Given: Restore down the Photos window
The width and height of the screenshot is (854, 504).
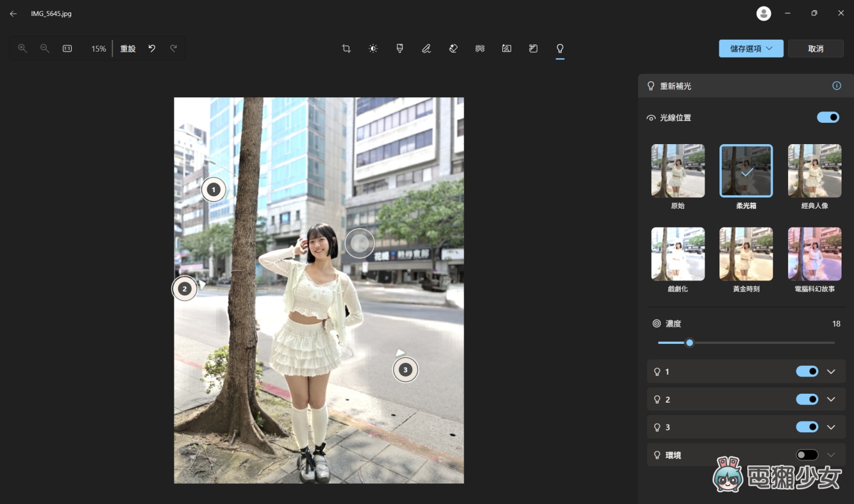Looking at the screenshot, I should [x=814, y=14].
